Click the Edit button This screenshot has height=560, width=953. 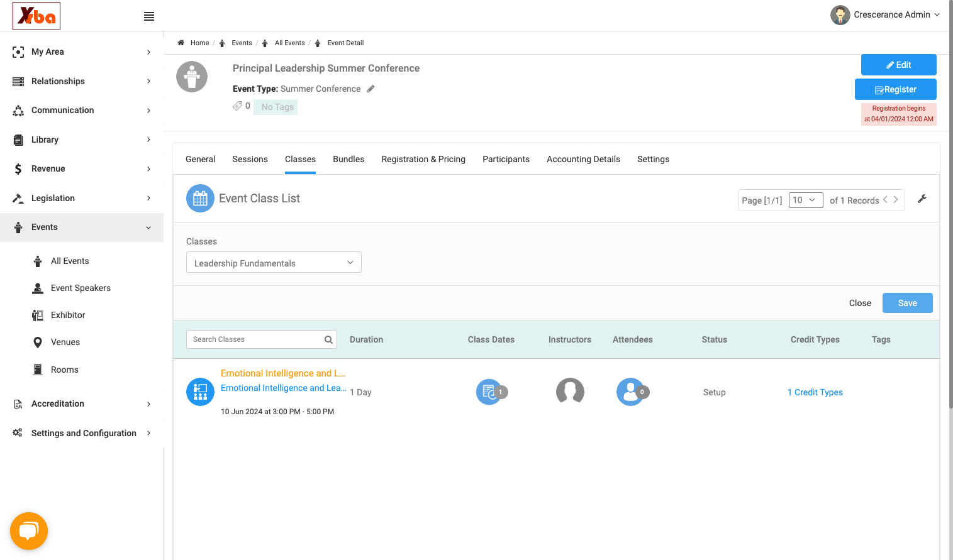click(899, 65)
